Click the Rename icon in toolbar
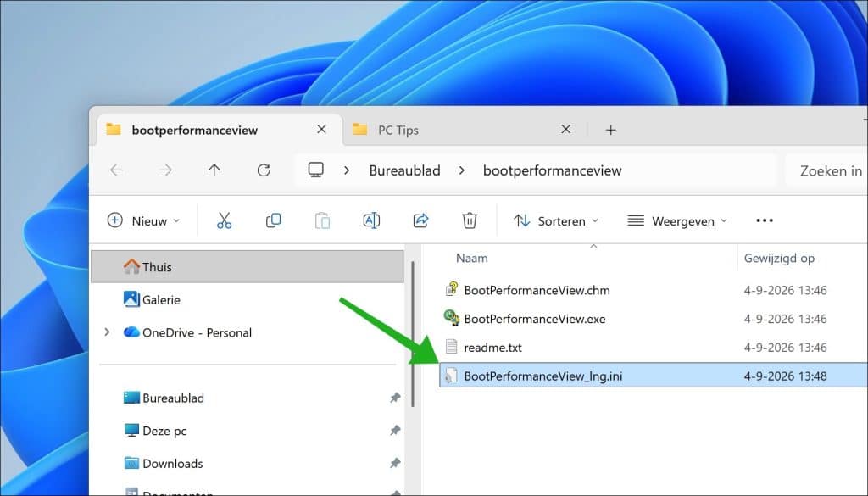The width and height of the screenshot is (868, 496). click(371, 220)
